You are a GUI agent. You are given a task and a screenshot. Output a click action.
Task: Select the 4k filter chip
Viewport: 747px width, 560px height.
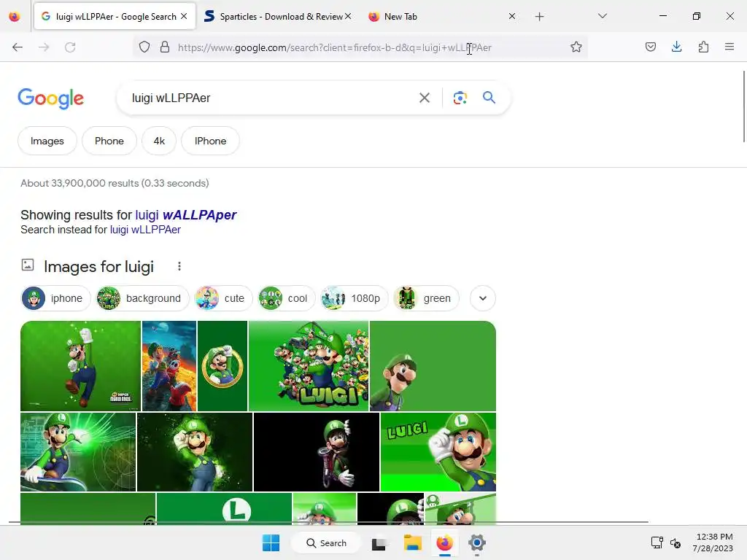pos(159,141)
